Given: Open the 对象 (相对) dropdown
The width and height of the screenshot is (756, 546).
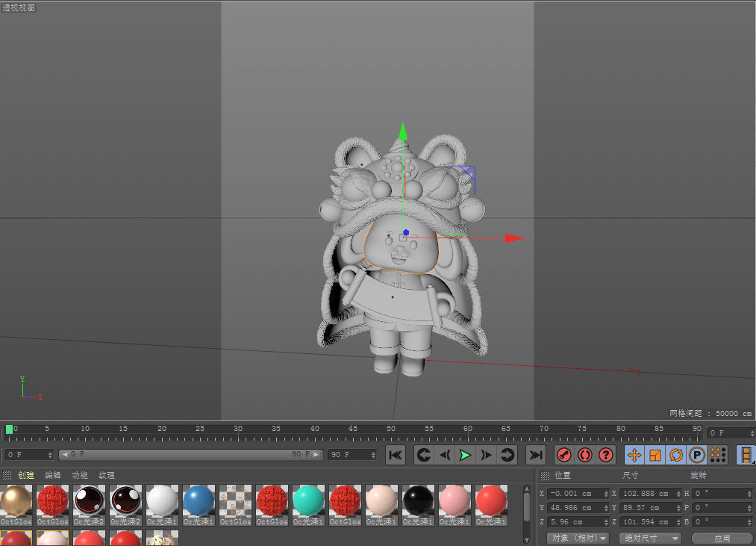Looking at the screenshot, I should [578, 538].
